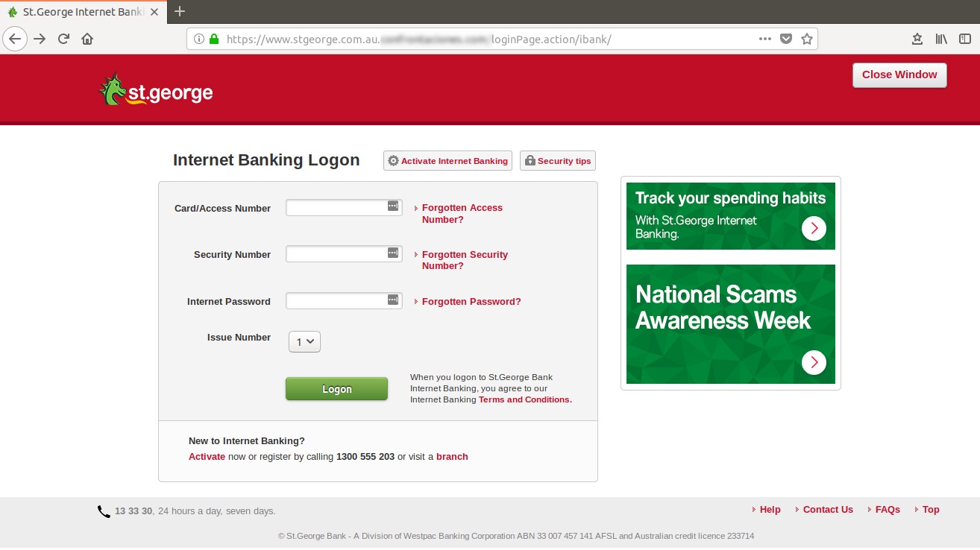Open the page actions three-dot menu
This screenshot has width=980, height=550.
tap(765, 39)
